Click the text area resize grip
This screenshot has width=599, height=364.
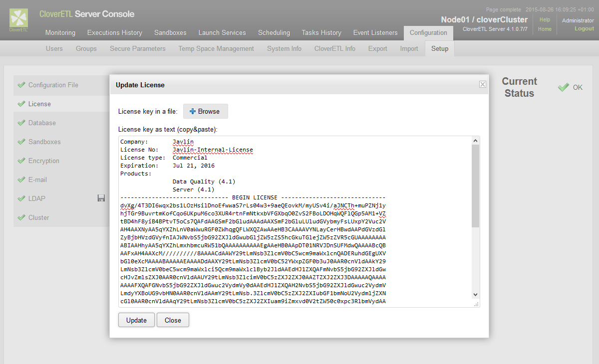tap(476, 303)
